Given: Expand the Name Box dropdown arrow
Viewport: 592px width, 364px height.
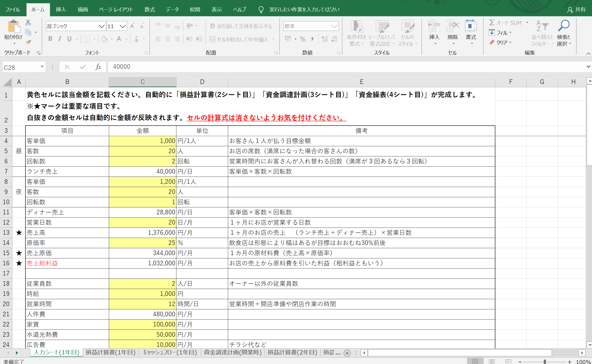Looking at the screenshot, I should tap(42, 67).
